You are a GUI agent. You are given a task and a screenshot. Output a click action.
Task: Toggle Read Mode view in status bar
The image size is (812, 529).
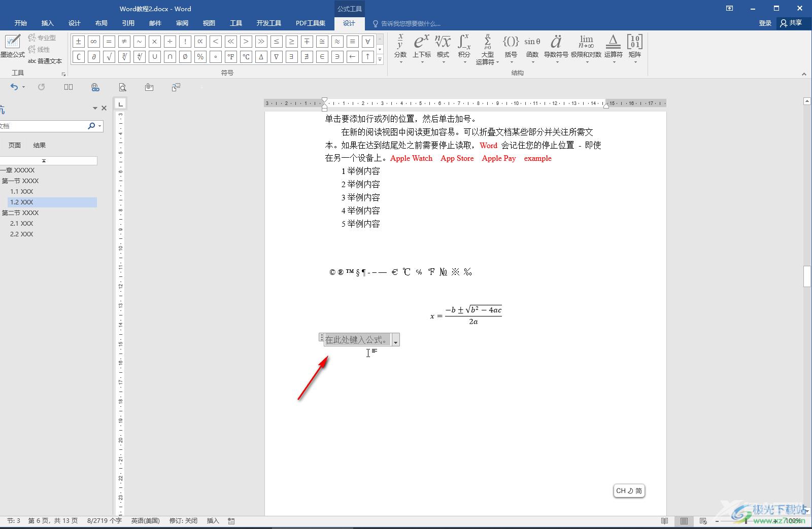click(665, 521)
